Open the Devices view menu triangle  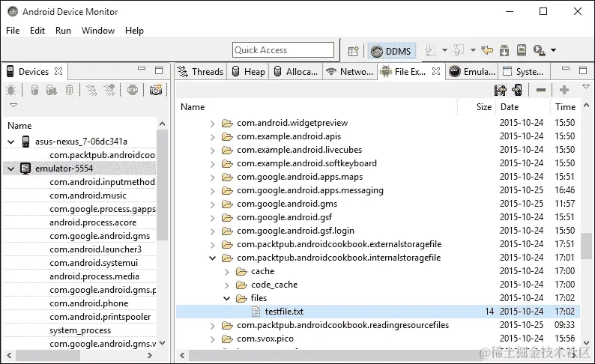tap(13, 105)
